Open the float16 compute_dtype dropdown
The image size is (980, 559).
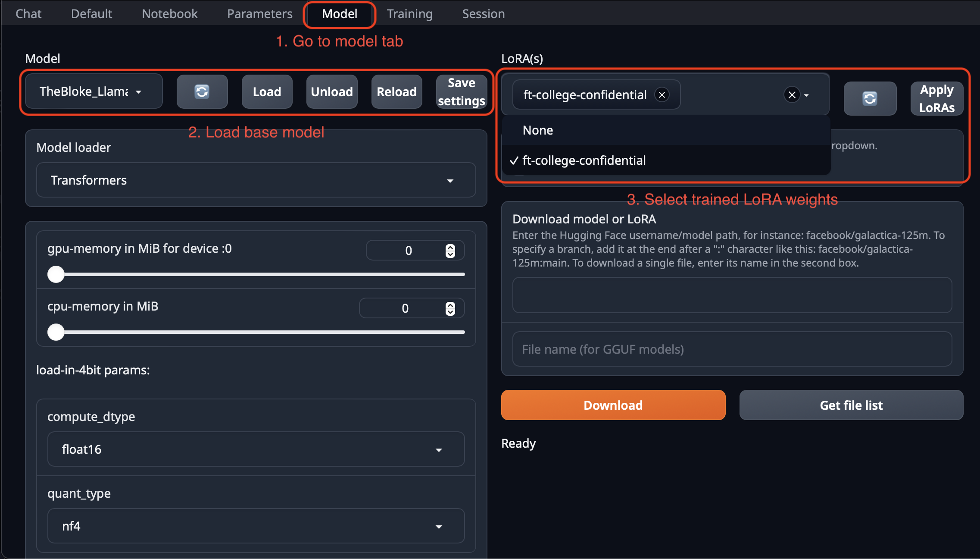point(256,449)
